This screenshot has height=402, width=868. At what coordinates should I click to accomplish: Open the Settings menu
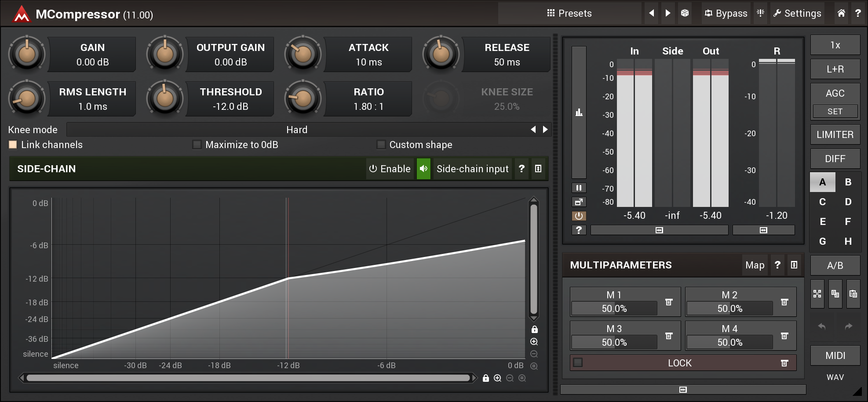(x=797, y=13)
